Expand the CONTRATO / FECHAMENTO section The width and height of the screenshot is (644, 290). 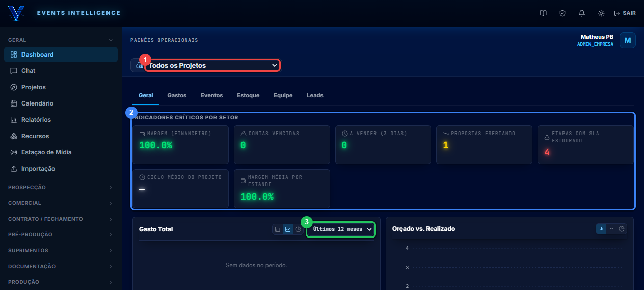61,219
